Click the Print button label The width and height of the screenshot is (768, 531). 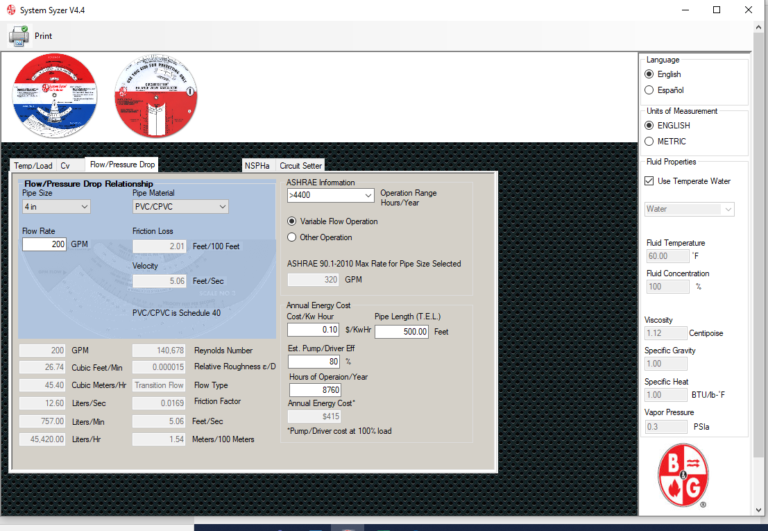pyautogui.click(x=43, y=36)
